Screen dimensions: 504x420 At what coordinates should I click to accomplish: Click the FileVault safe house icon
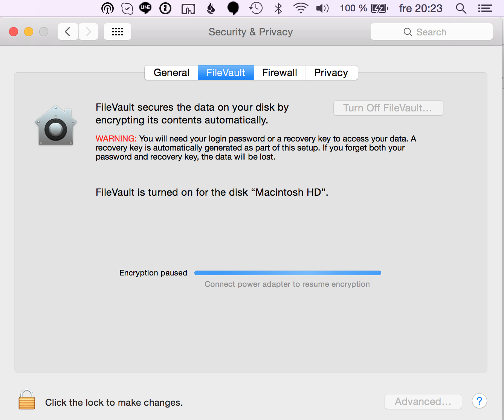pyautogui.click(x=56, y=125)
